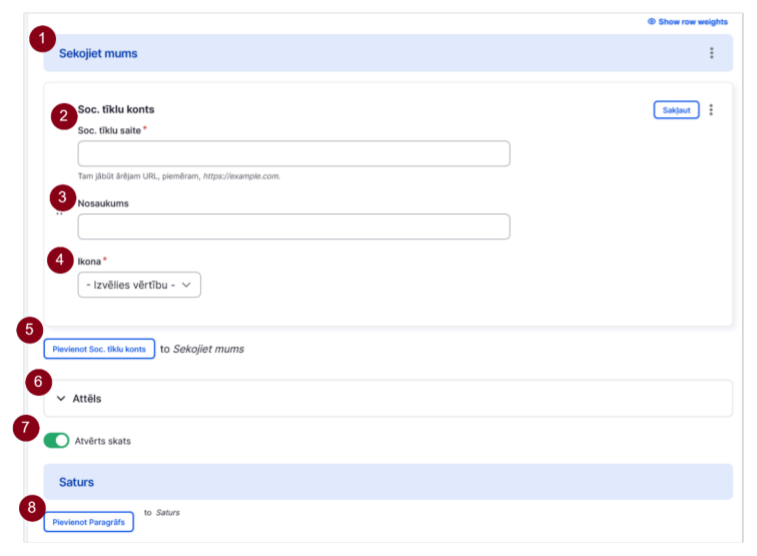Click Pievienot Soc. tīklu konts button

pyautogui.click(x=99, y=349)
